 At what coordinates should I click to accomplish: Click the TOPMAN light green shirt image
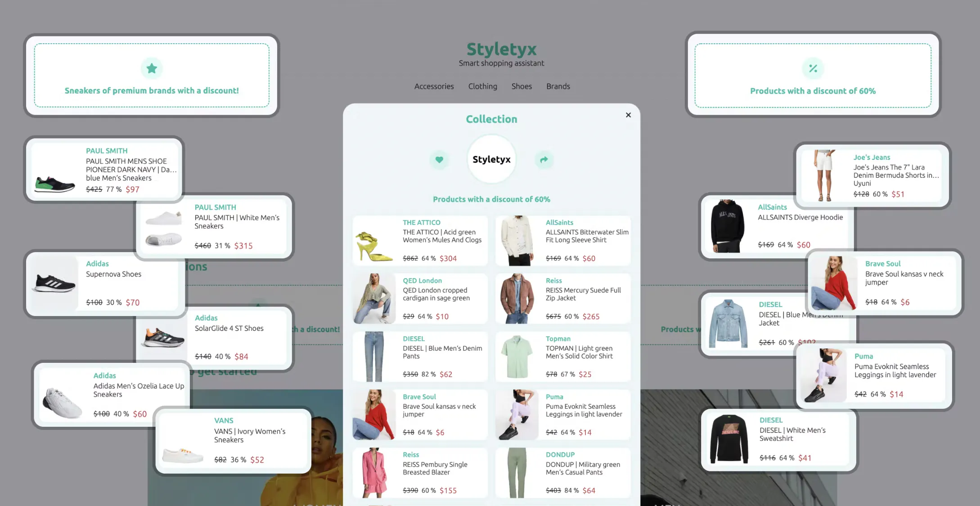(x=517, y=357)
